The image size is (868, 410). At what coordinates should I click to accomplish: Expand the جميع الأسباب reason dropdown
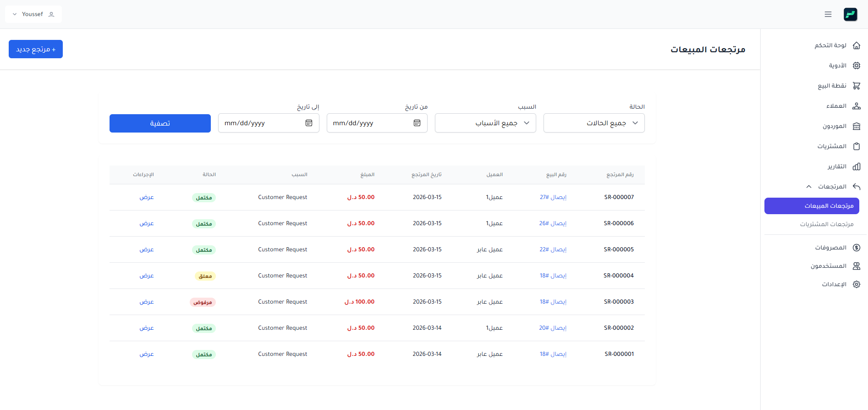point(485,123)
